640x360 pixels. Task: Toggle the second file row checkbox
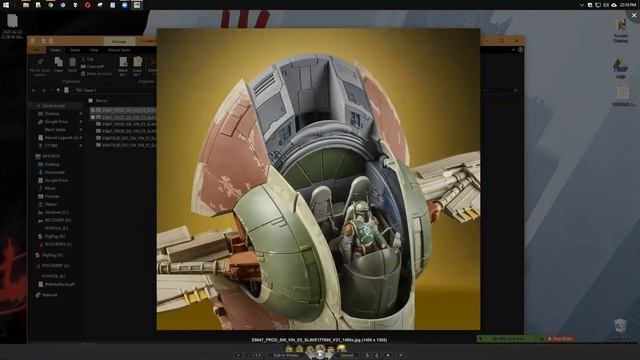point(93,117)
